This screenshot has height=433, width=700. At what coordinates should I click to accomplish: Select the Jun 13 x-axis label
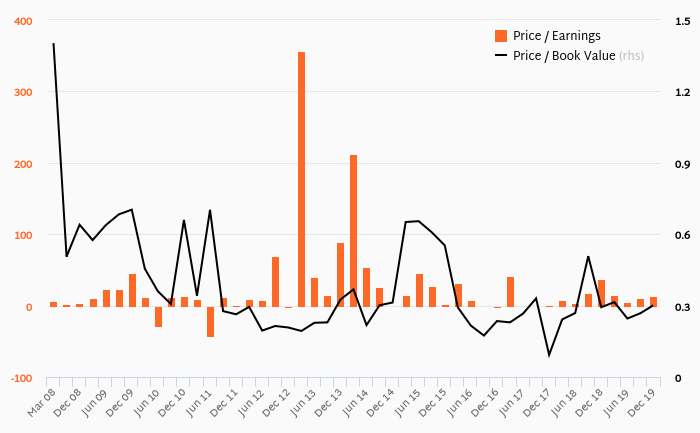click(303, 403)
